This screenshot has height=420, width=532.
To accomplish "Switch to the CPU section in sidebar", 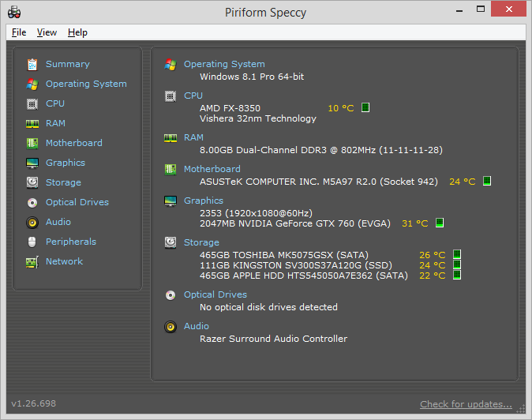I will pos(55,103).
